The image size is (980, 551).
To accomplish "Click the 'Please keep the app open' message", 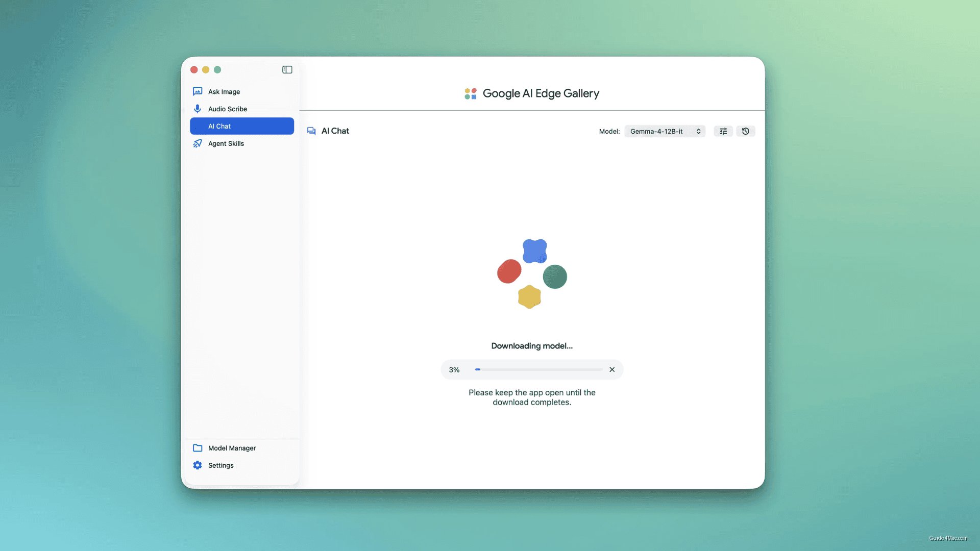I will [x=532, y=397].
